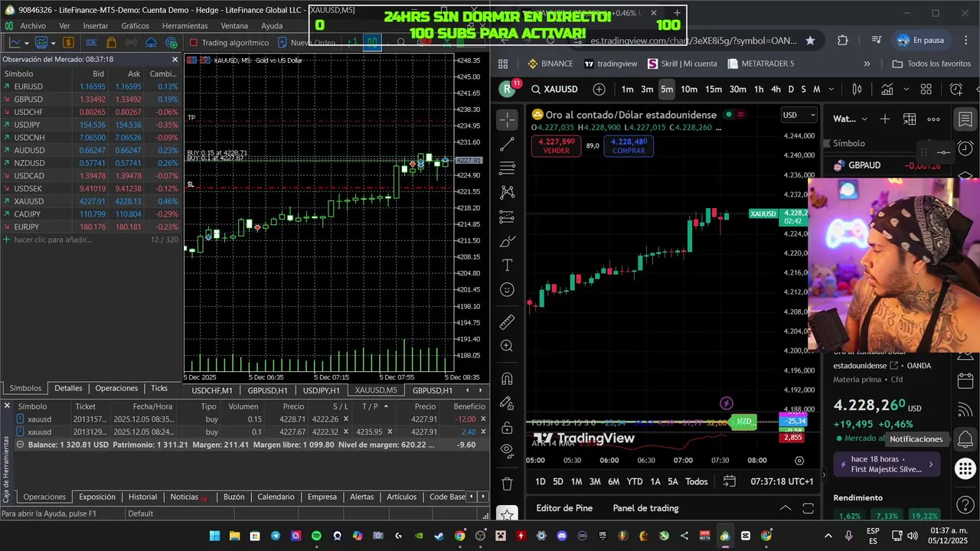Click the VENDER sell price button
Screen dimensions: 980x551
557,145
